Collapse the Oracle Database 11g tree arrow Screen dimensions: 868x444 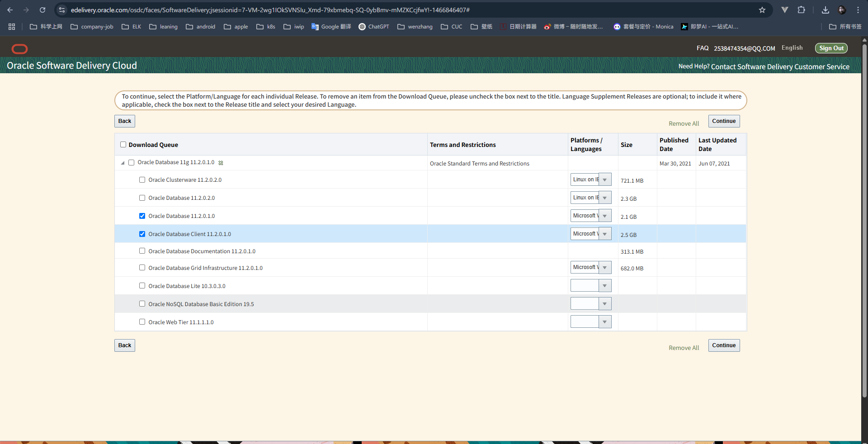point(123,163)
